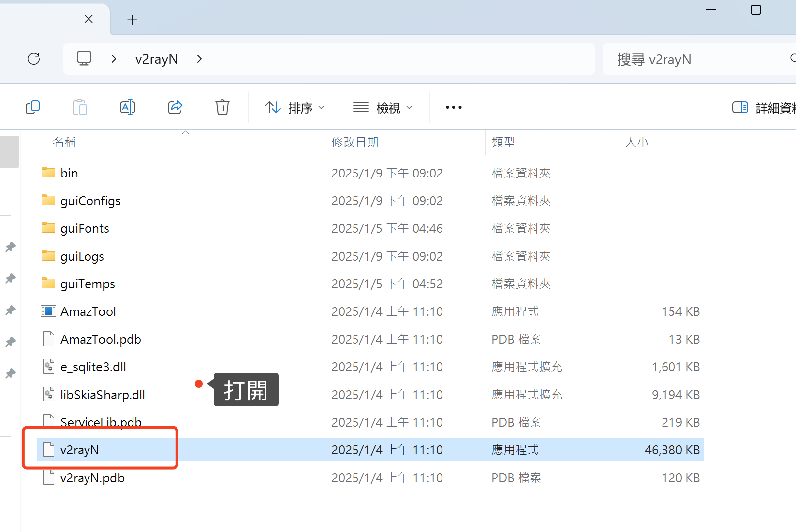This screenshot has width=796, height=532.
Task: Click the v2rayN.pdb file name
Action: pos(92,478)
